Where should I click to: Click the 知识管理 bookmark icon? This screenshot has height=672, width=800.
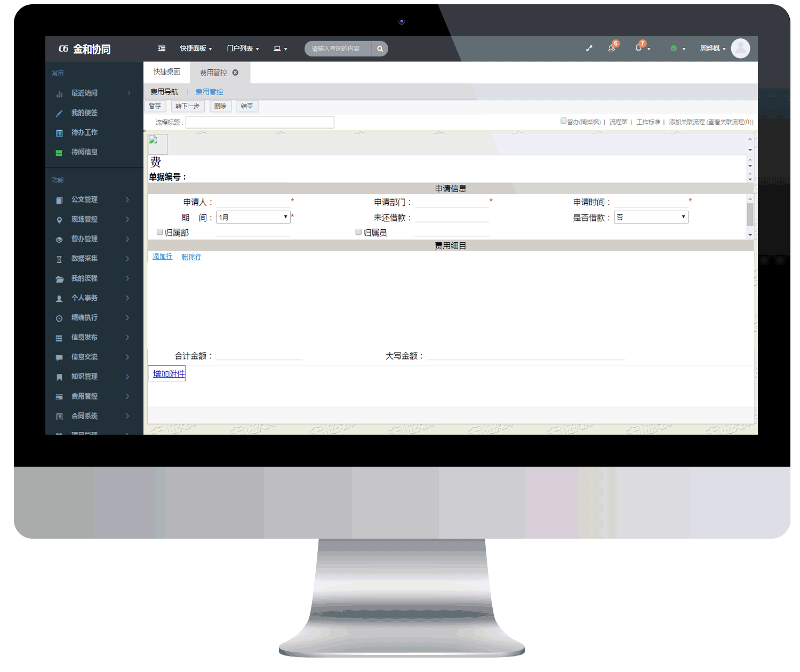[x=59, y=377]
